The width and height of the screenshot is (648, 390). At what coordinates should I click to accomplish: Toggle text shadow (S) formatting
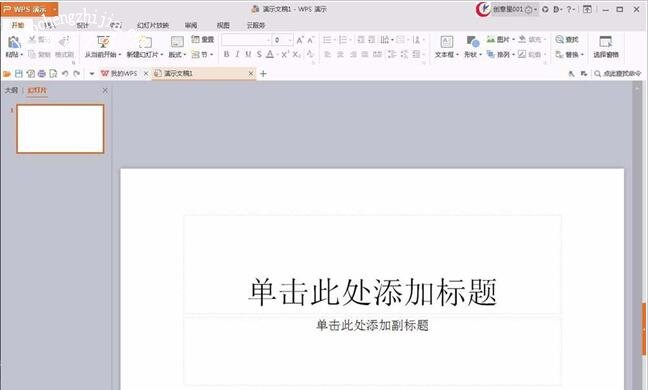pyautogui.click(x=259, y=54)
